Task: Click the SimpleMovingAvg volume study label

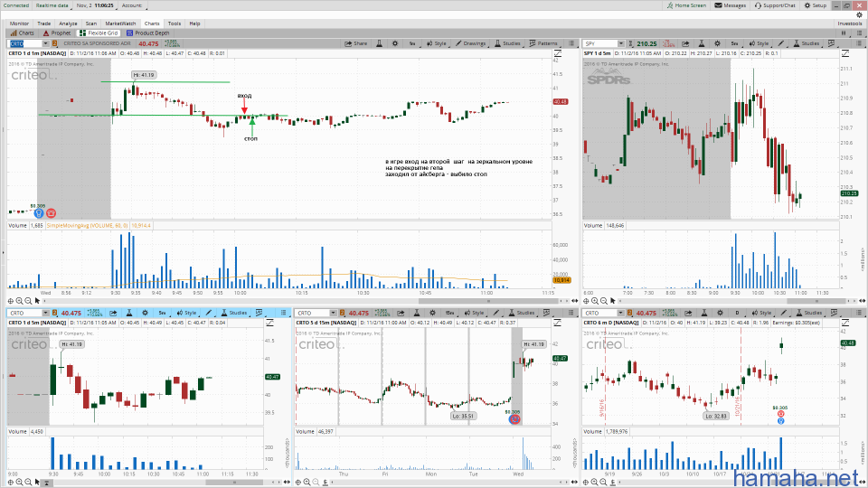Action: [87, 225]
